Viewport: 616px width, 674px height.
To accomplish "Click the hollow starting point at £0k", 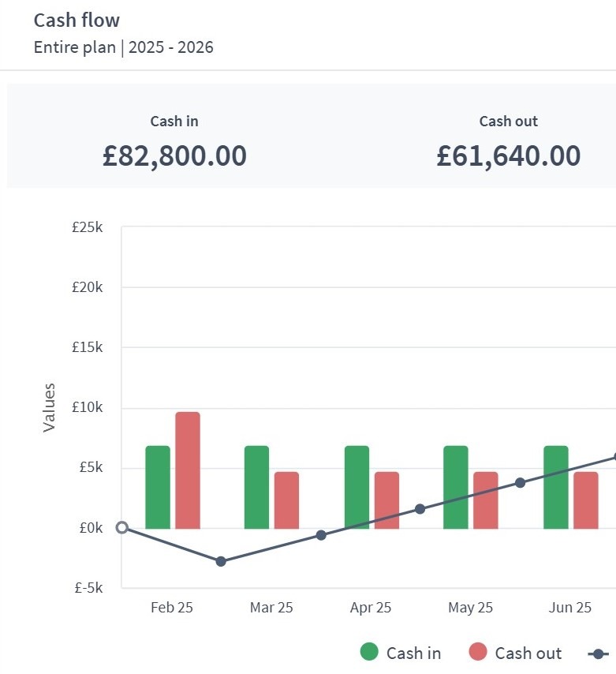I will 121,527.
